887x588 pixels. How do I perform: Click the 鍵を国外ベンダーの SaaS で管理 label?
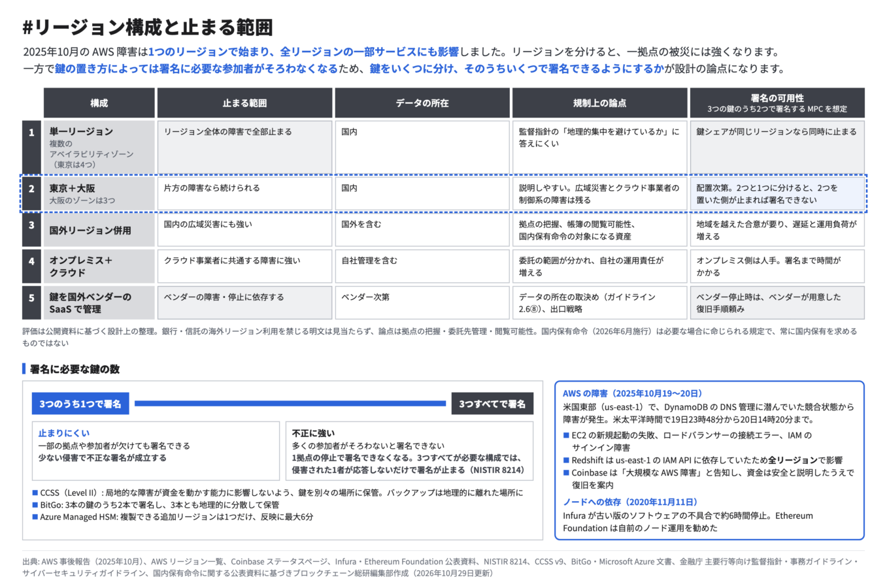coord(99,302)
